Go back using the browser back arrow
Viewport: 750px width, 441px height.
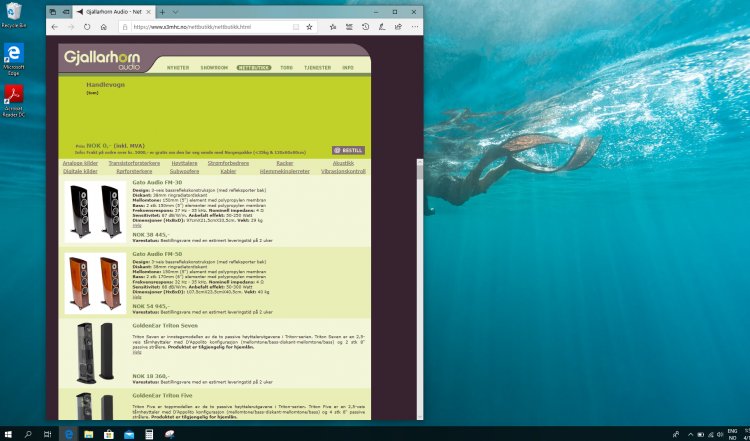coord(55,27)
